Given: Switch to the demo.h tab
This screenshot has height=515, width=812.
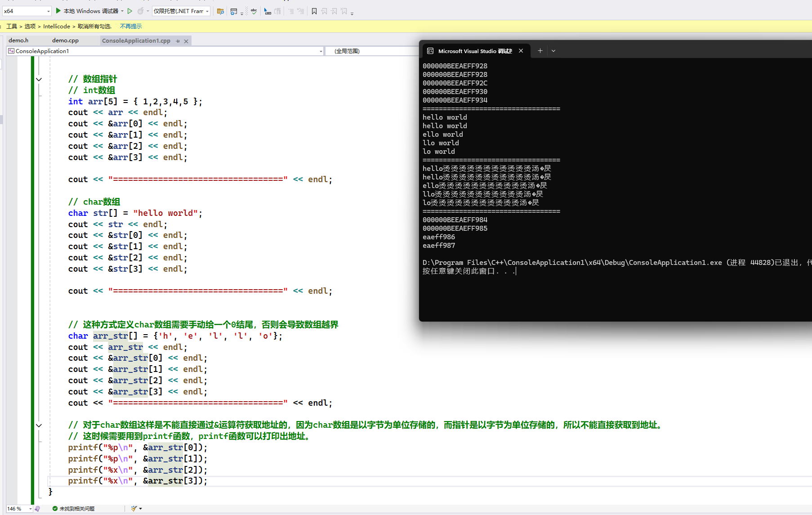Looking at the screenshot, I should (x=18, y=40).
